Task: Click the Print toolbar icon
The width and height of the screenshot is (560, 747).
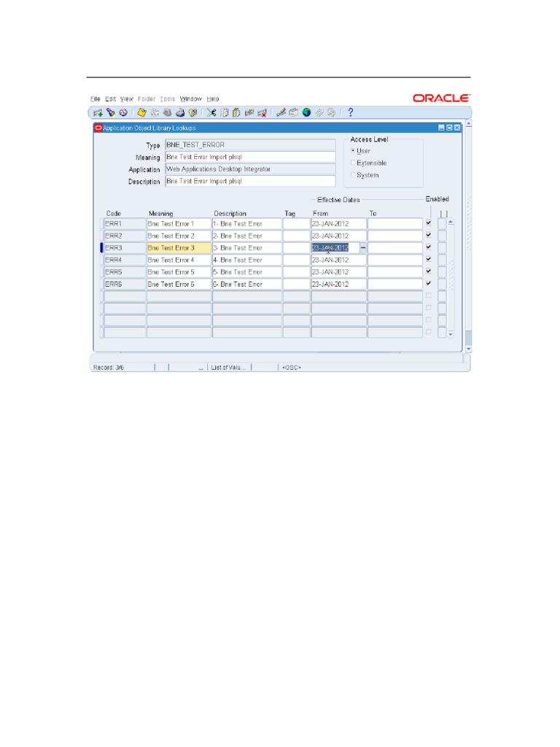Action: (180, 113)
